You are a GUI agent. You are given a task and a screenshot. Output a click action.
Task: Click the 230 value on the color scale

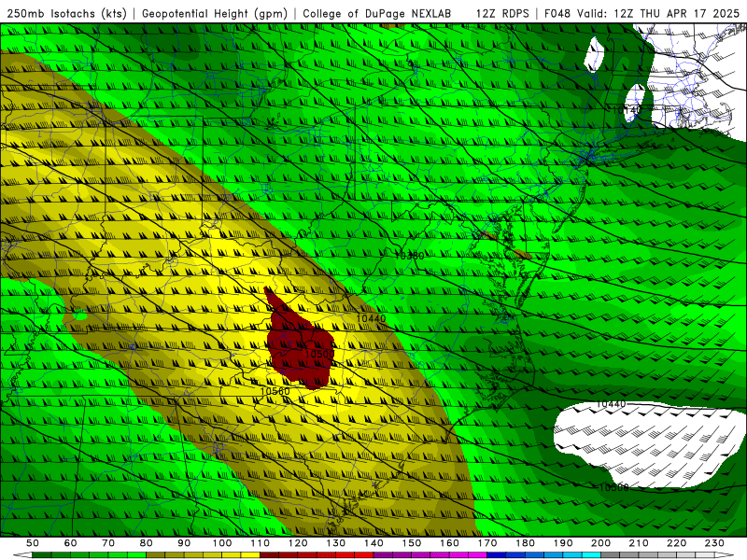(715, 543)
